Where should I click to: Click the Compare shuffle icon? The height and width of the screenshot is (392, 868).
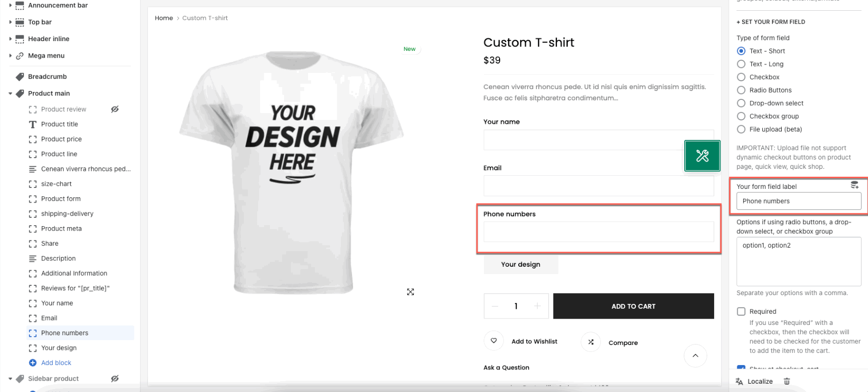(591, 342)
